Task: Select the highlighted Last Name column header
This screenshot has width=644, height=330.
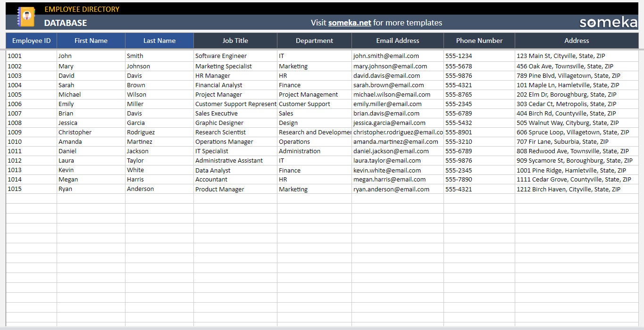Action: [159, 41]
